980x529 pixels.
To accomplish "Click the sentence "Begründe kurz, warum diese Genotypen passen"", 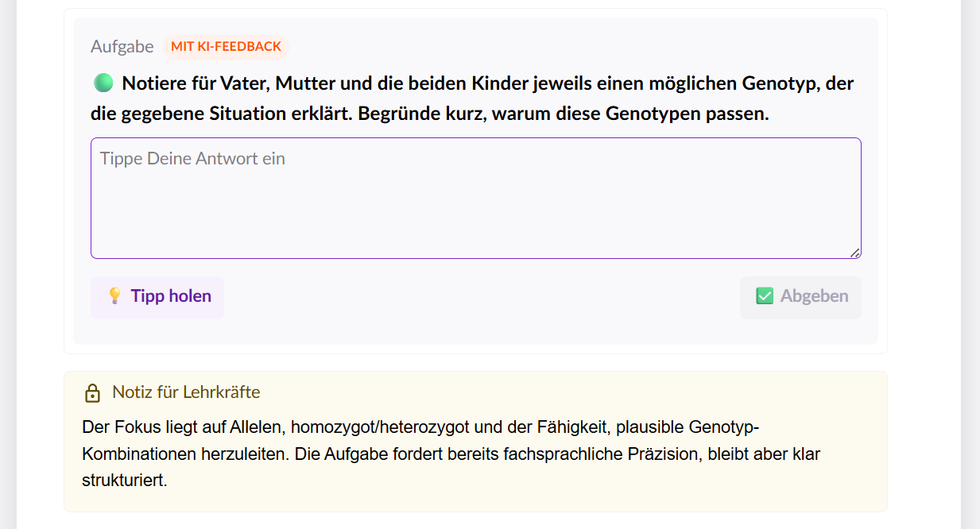I will 563,114.
